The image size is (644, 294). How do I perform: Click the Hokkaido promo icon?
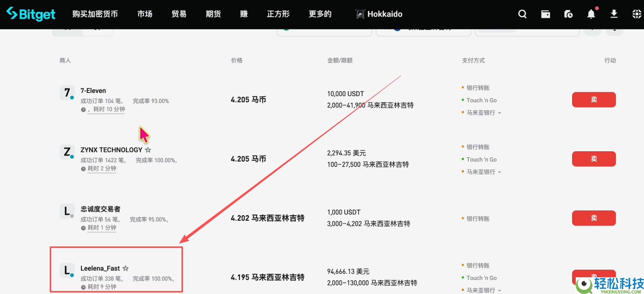click(360, 14)
